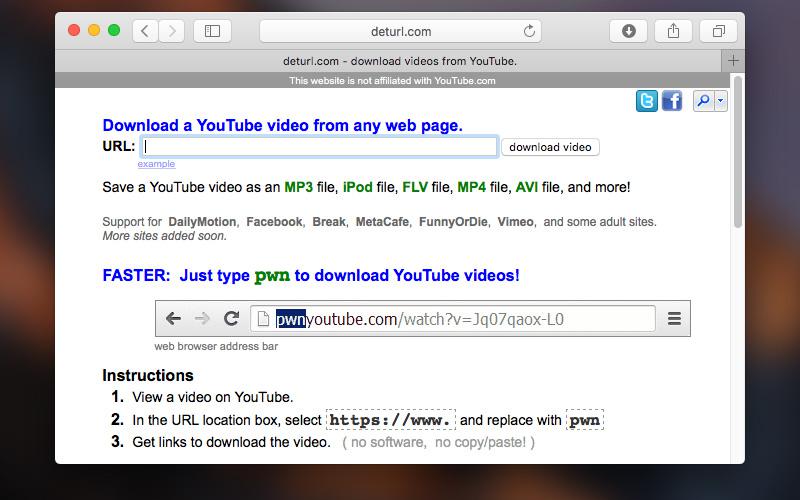Click the FunnyOrDie site name
This screenshot has height=500, width=800.
[x=453, y=222]
